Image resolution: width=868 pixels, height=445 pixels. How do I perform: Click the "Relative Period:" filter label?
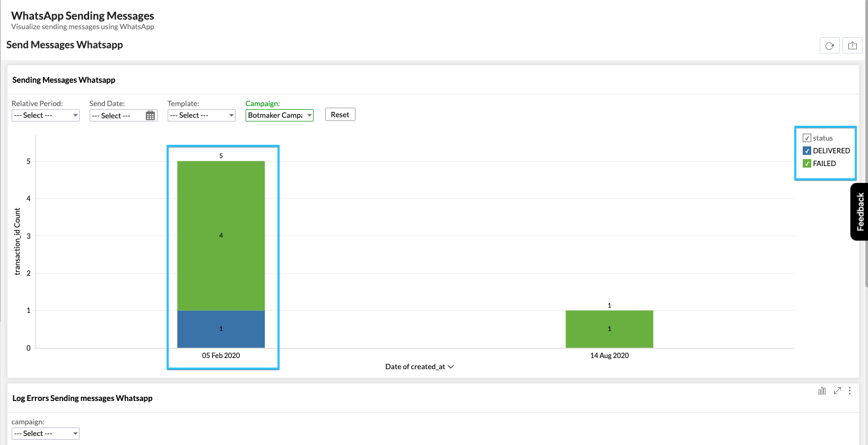[37, 103]
